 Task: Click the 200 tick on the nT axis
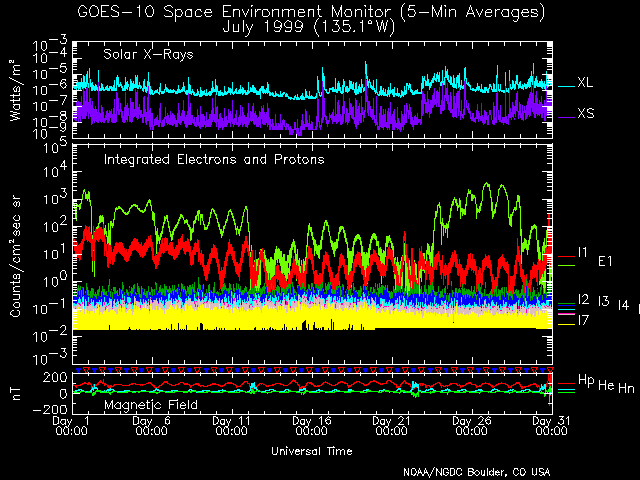click(55, 377)
